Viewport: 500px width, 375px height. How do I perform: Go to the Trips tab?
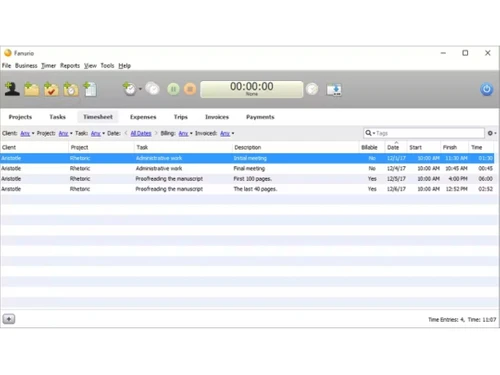pos(181,117)
